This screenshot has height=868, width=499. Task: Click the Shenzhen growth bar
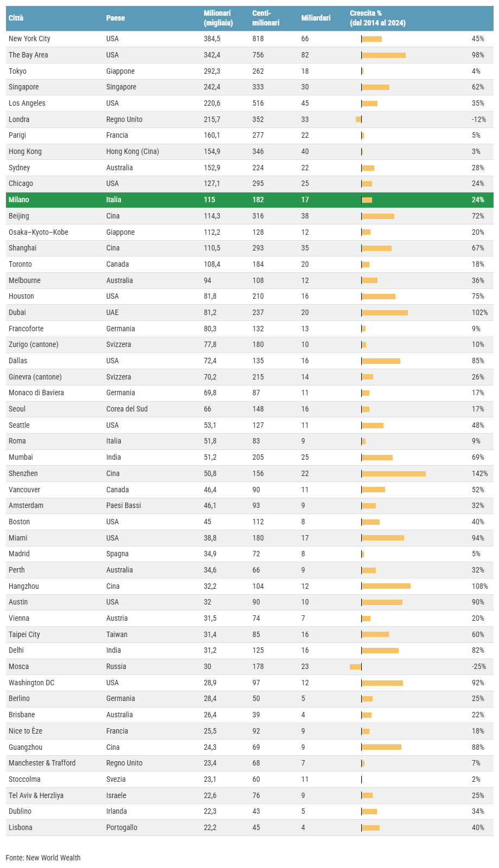(x=394, y=474)
